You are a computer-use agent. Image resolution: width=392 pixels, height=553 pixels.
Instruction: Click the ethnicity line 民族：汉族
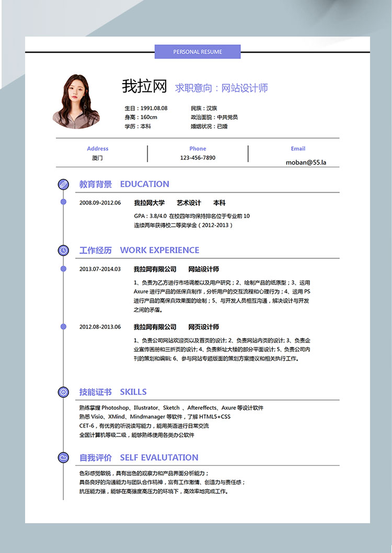point(204,108)
